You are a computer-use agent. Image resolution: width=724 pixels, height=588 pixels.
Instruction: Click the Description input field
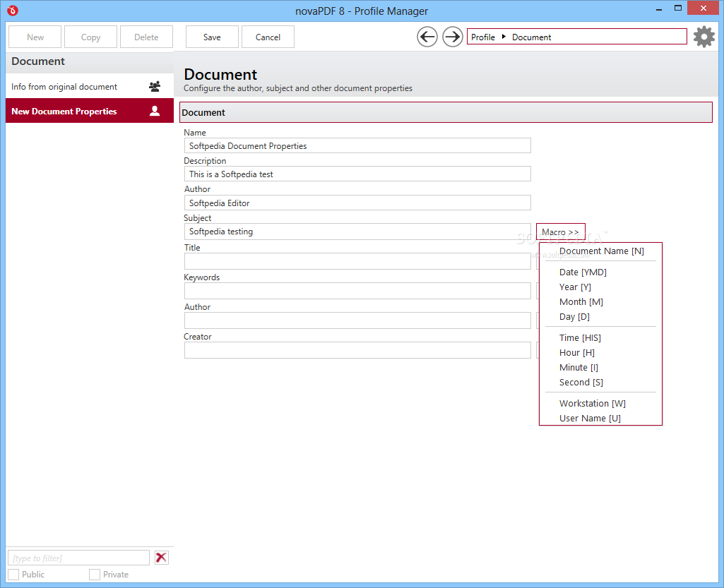357,174
